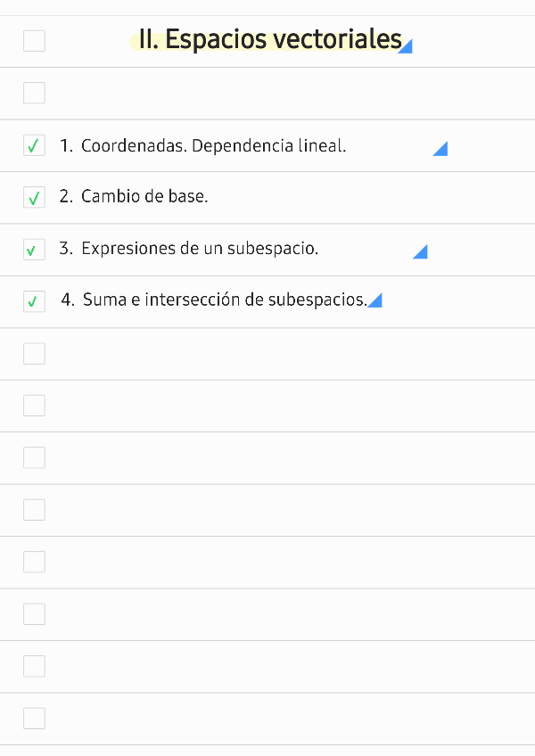Uncheck "Suma e intersección de subespacios."
Image resolution: width=535 pixels, height=756 pixels.
34,301
